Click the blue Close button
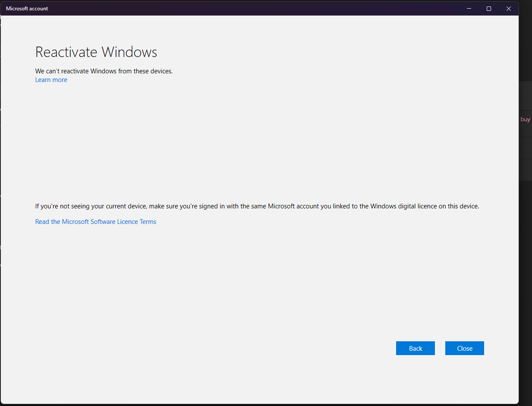 point(465,348)
